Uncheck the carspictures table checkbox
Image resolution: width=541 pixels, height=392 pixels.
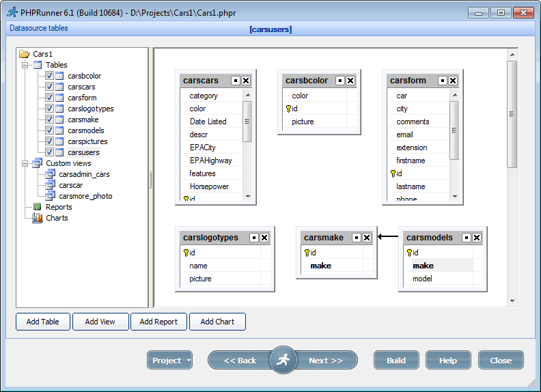point(49,141)
